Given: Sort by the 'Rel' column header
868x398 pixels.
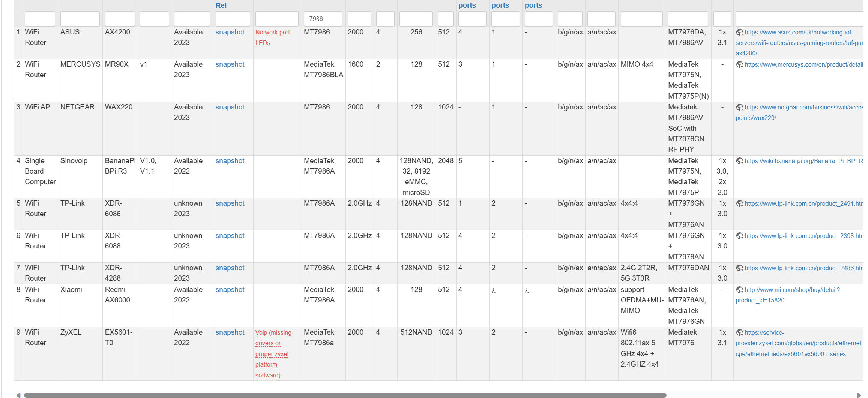Looking at the screenshot, I should tap(221, 5).
